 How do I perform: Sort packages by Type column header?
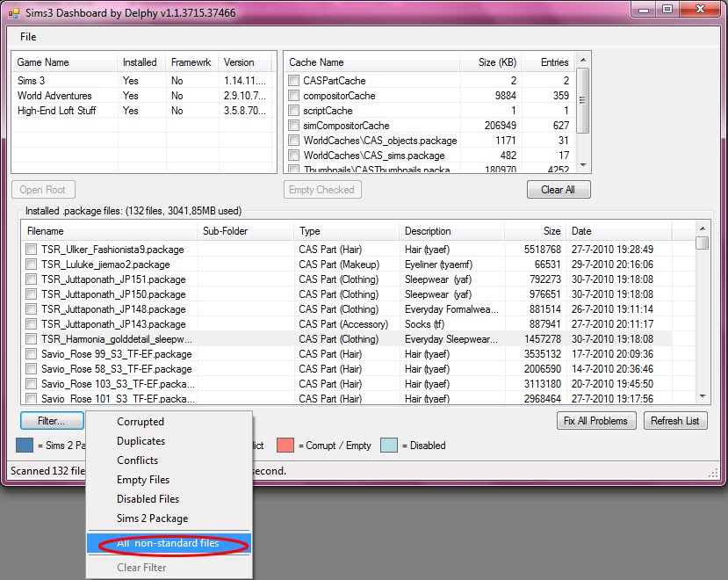[x=346, y=231]
